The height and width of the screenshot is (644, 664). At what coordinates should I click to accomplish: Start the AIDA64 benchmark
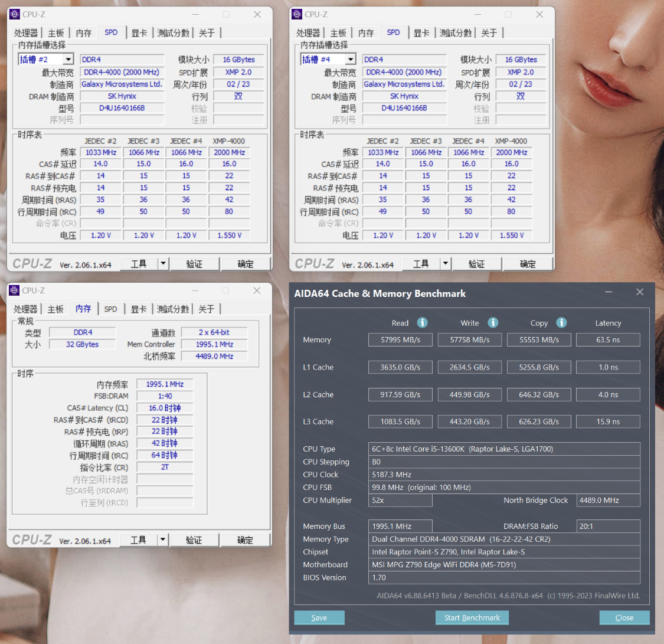point(472,617)
